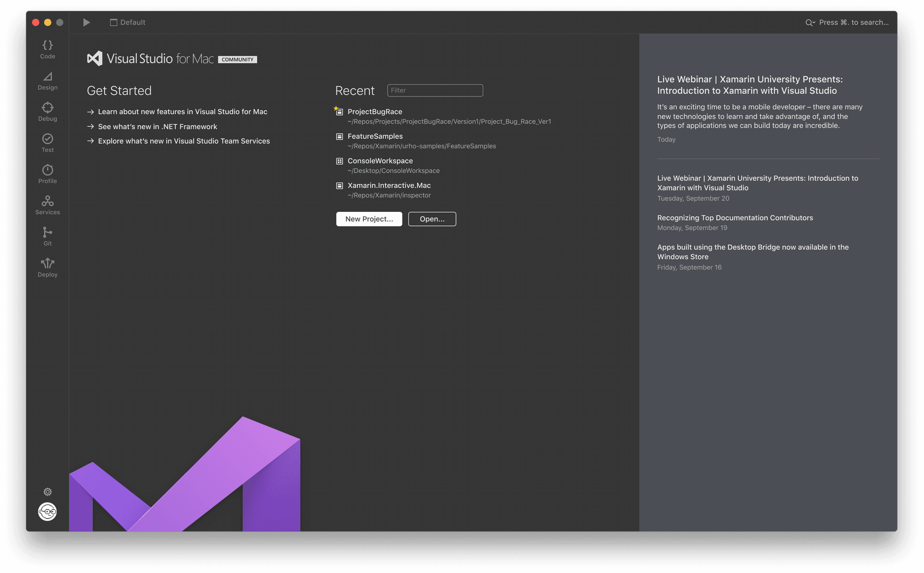Click the ~/Repos/Xamarin/inspector path

coord(389,195)
